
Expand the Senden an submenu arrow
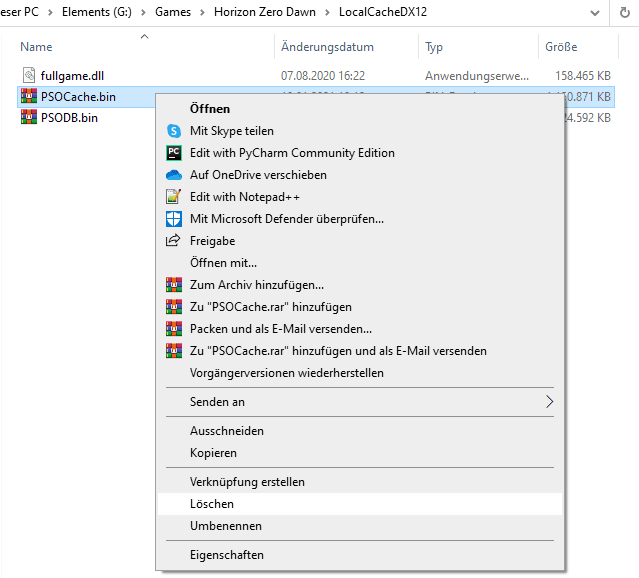[549, 402]
